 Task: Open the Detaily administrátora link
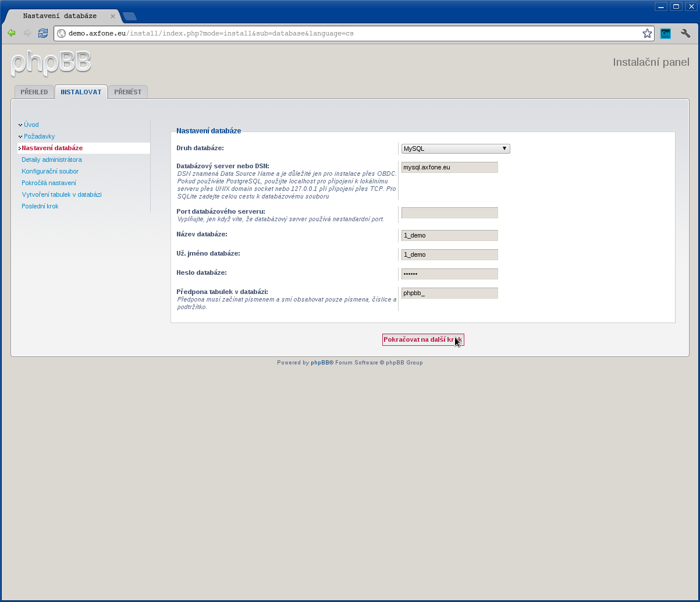tap(52, 160)
